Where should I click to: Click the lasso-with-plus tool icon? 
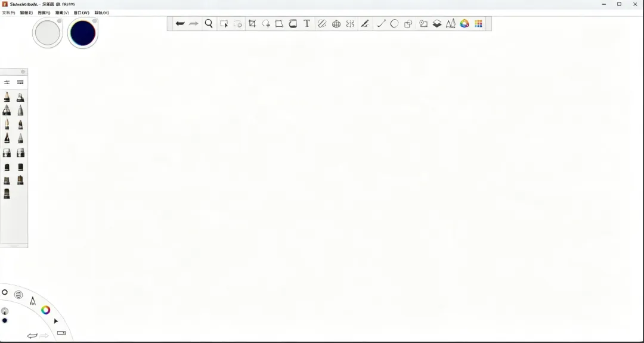pos(266,24)
